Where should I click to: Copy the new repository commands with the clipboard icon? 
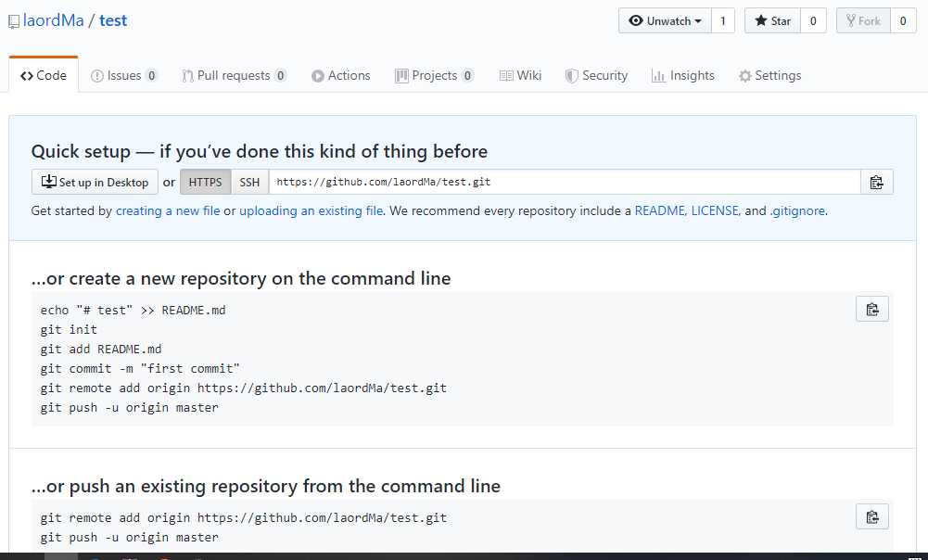pos(871,309)
